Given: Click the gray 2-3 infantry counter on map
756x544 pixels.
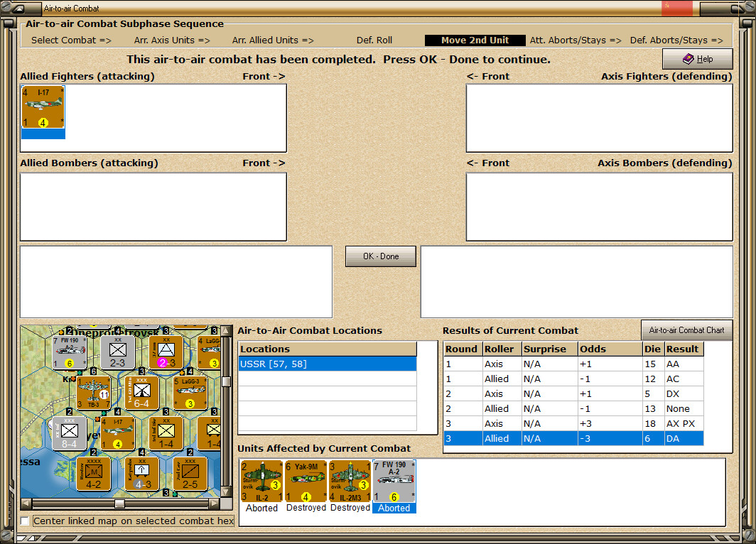Looking at the screenshot, I should click(118, 352).
